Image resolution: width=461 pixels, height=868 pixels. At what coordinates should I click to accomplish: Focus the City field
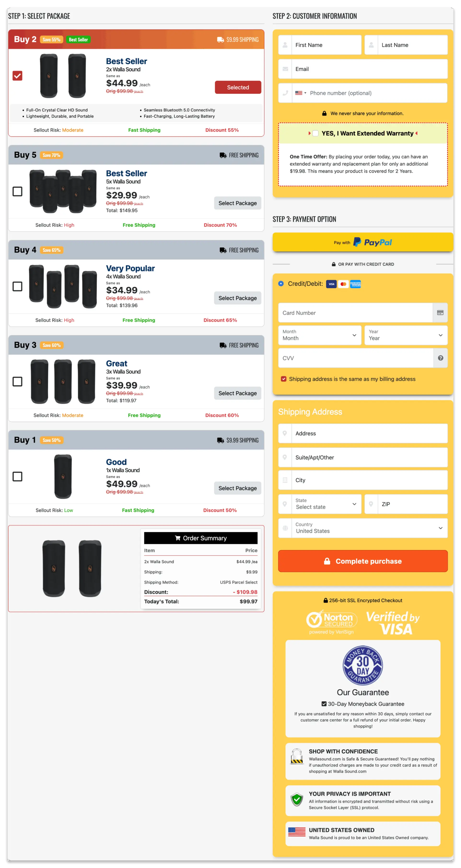[369, 480]
